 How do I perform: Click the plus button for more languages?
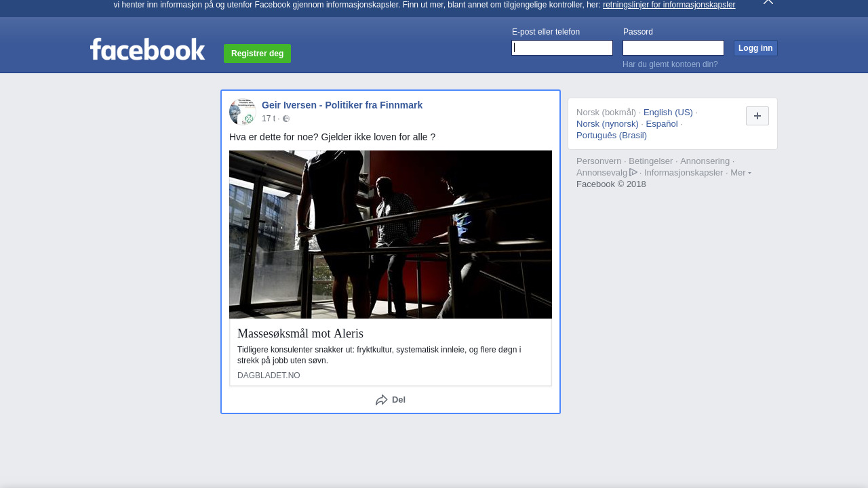pyautogui.click(x=757, y=116)
